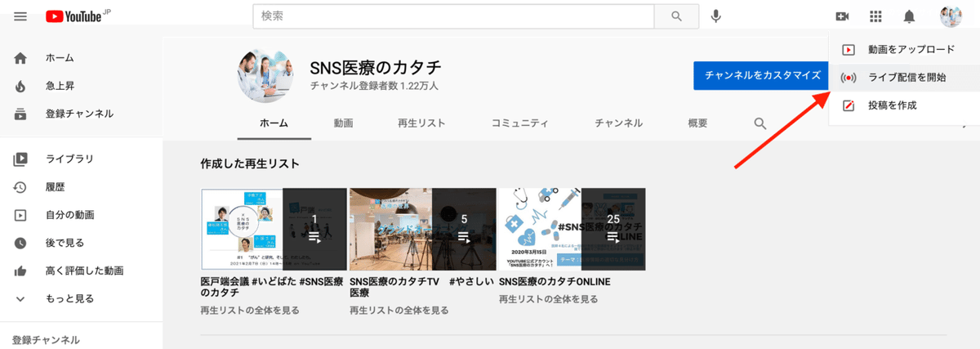
Task: Focus the 検索 search field
Action: [453, 16]
